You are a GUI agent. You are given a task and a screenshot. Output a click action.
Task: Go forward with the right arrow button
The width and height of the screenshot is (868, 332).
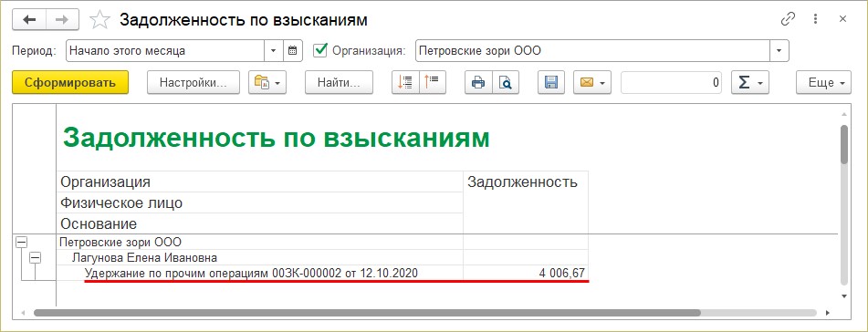click(x=63, y=20)
